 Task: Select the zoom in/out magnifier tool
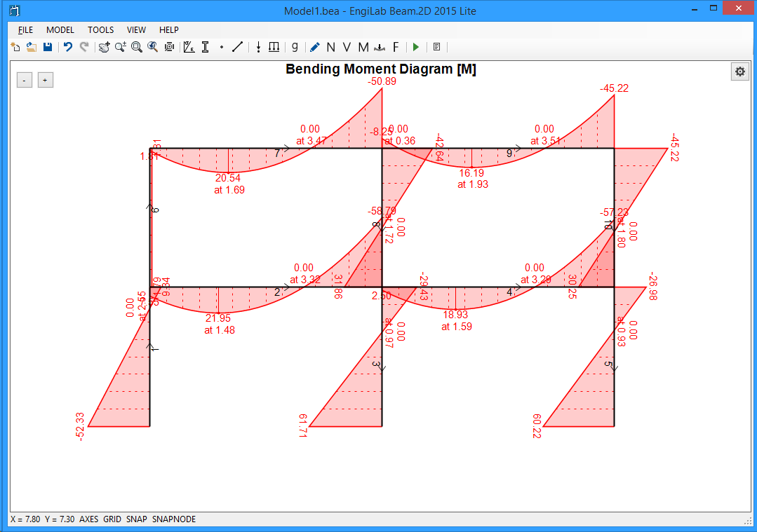120,47
